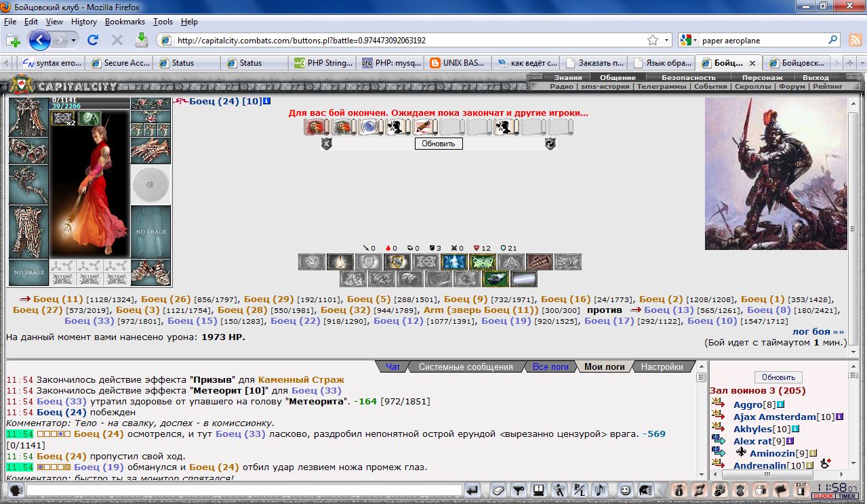The height and width of the screenshot is (504, 867).
Task: Click the eraser icon to clear chat
Action: tap(498, 490)
